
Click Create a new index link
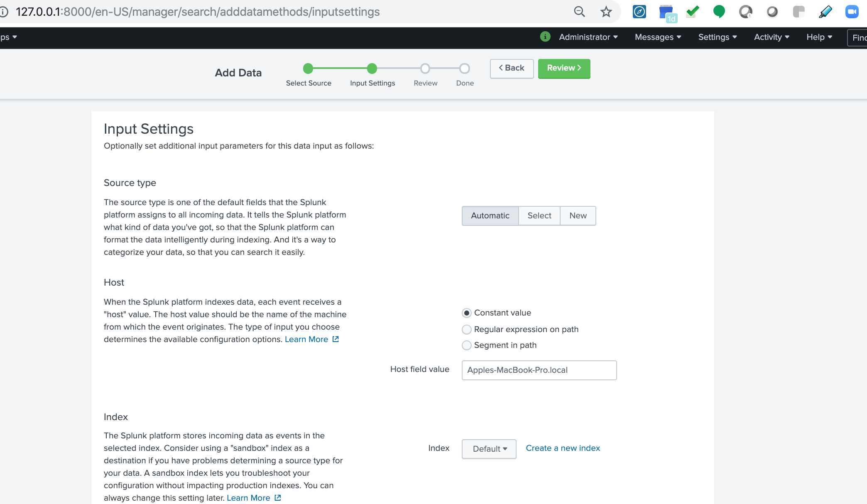[x=563, y=448]
